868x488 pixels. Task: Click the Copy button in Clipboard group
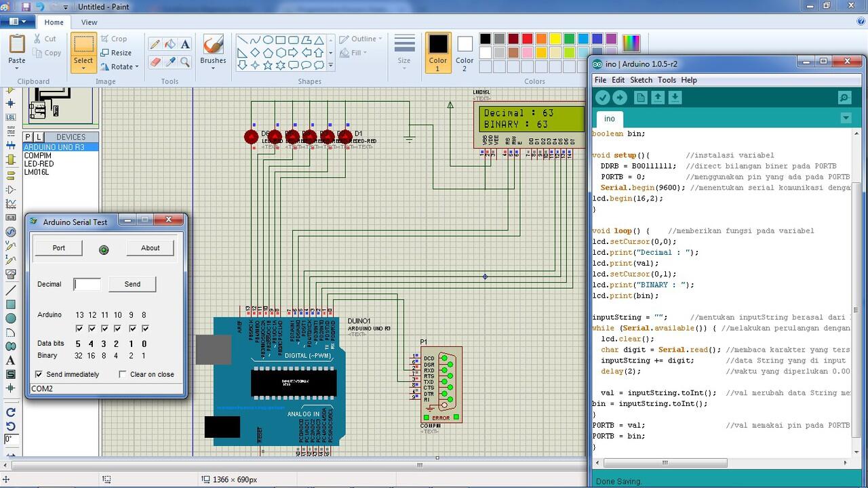tap(46, 53)
